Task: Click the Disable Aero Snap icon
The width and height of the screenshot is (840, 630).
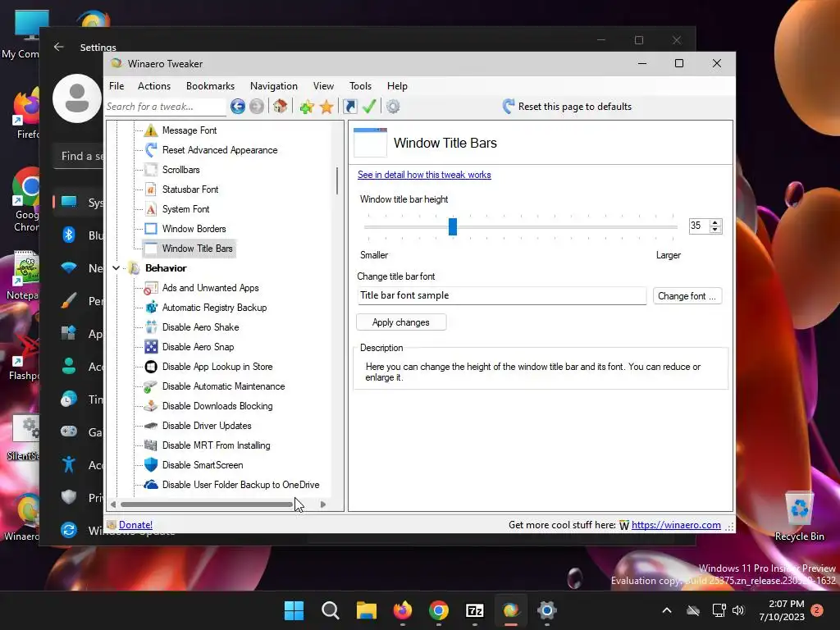Action: 151,347
